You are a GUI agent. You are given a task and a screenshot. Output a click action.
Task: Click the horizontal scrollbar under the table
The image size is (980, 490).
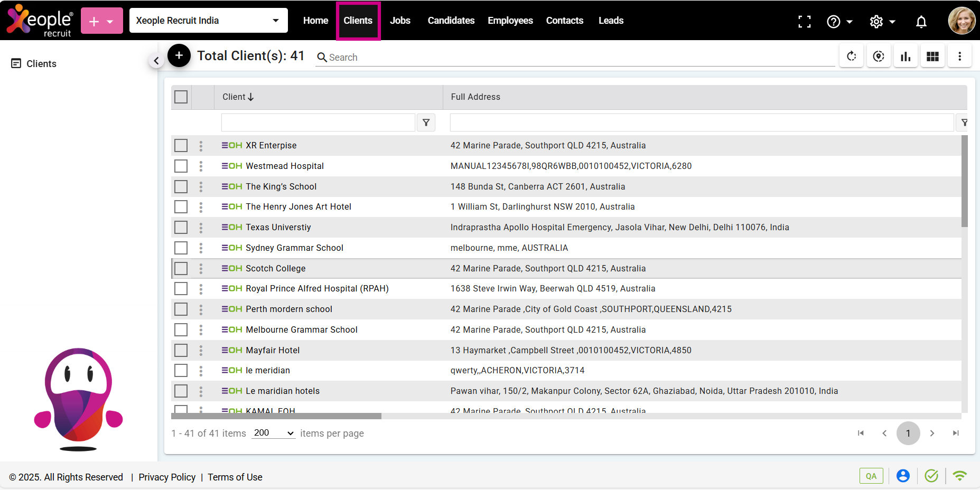click(x=276, y=416)
